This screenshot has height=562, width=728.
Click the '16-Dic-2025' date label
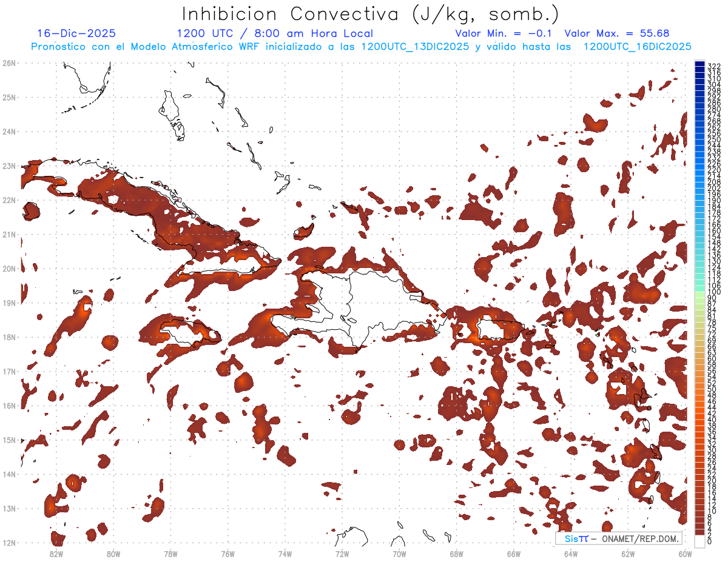pos(76,33)
